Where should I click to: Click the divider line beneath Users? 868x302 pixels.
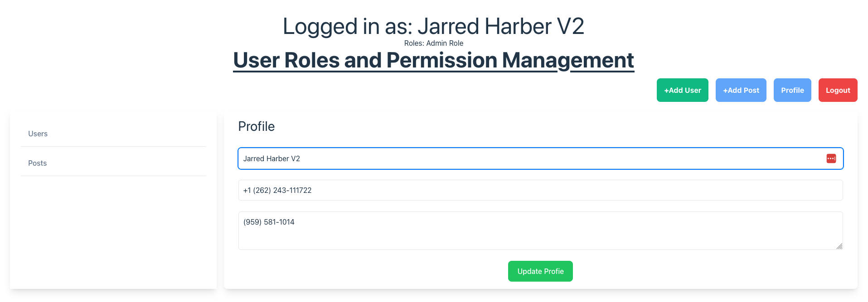tap(113, 146)
